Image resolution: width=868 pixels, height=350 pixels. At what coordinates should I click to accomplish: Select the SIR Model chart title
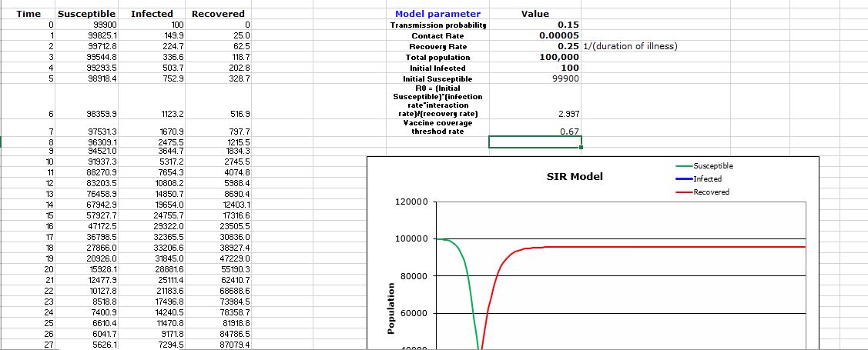click(x=574, y=177)
